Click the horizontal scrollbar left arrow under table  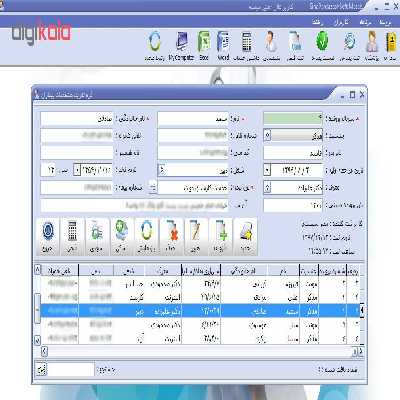click(44, 351)
